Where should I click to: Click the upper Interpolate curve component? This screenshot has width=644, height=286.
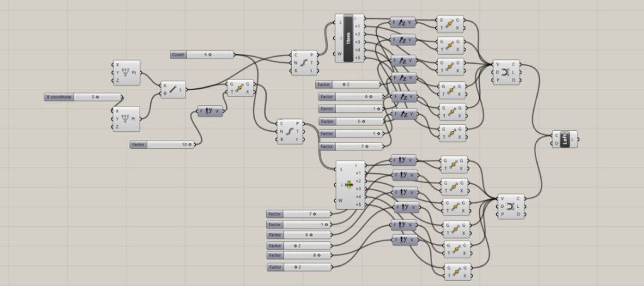point(505,72)
